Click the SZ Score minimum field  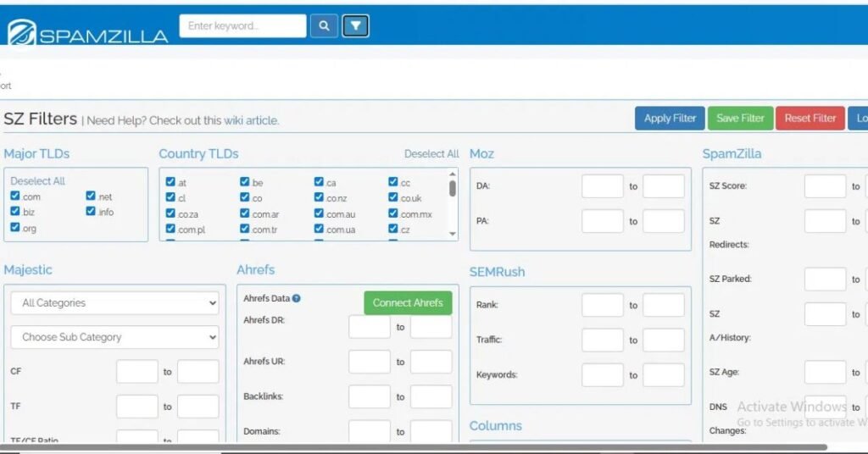(x=826, y=186)
